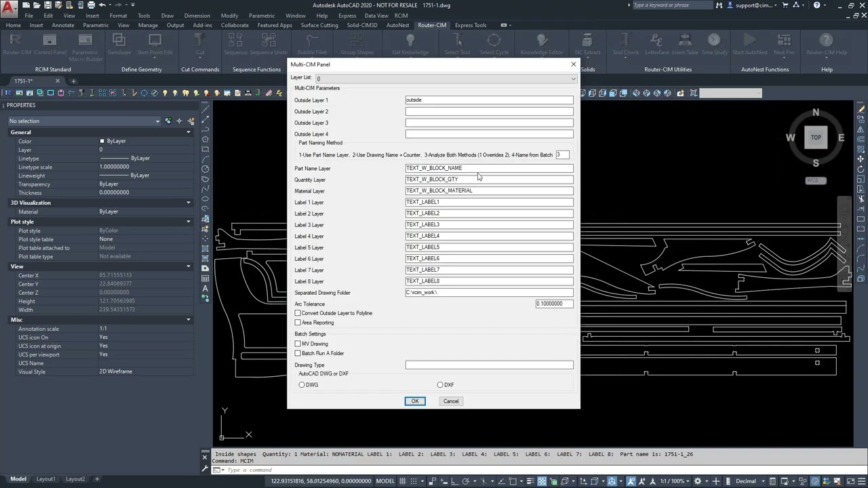Tick the Batch Run A Folder checkbox
868x488 pixels.
click(x=298, y=353)
